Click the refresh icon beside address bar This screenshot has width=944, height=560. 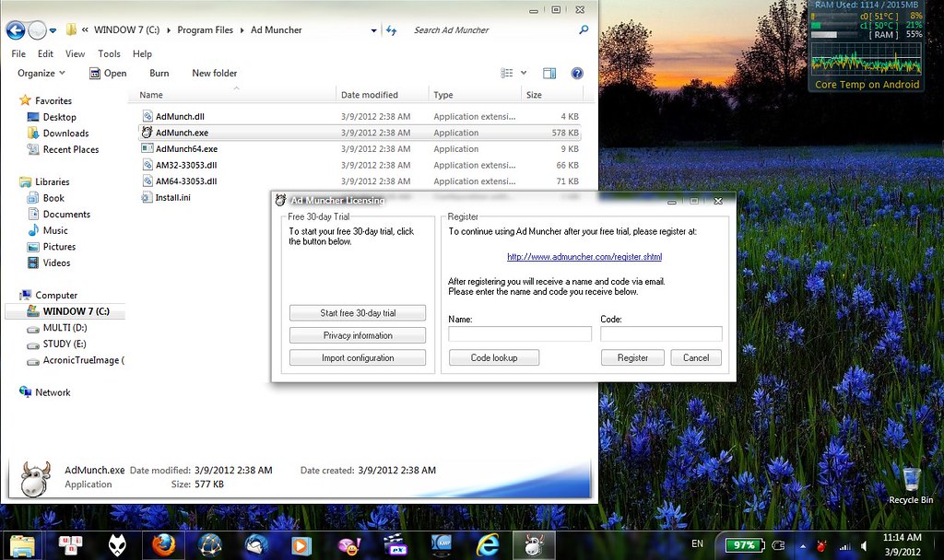click(391, 30)
